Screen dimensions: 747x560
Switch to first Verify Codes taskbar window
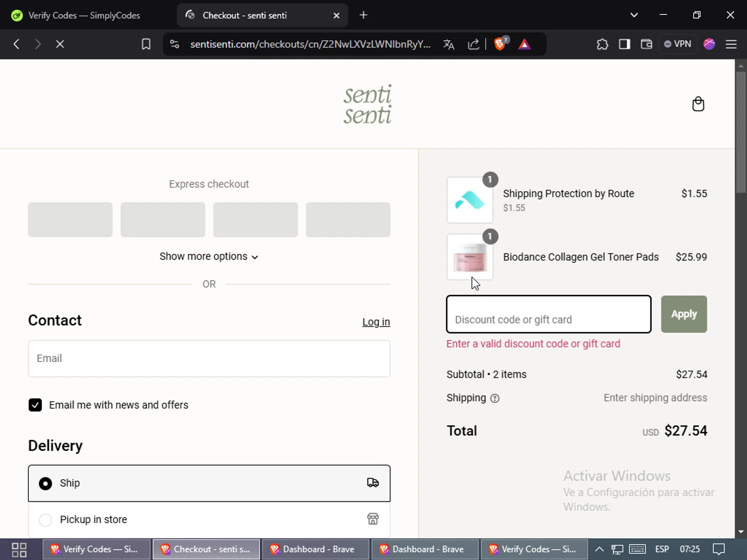point(96,550)
